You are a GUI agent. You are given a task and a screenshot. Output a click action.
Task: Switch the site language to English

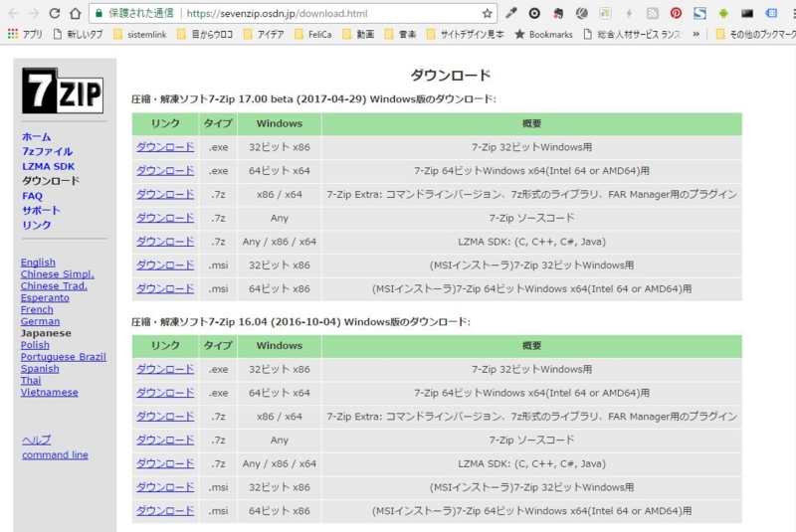pos(38,263)
